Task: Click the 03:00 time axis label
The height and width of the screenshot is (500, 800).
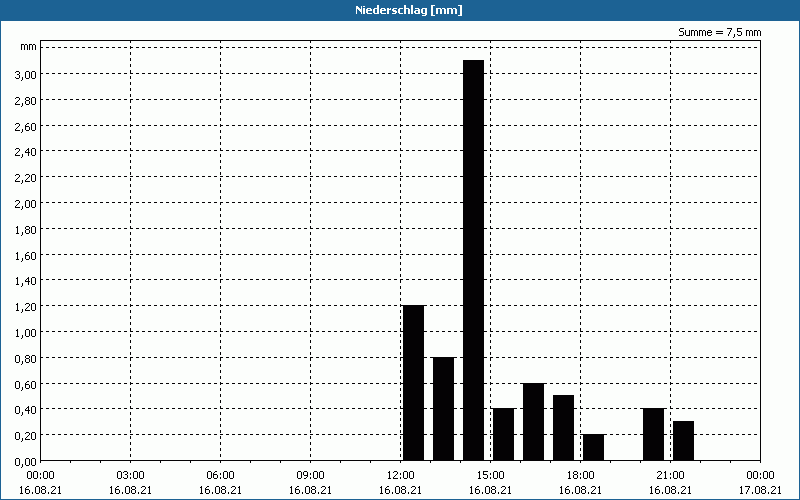Action: pos(131,476)
